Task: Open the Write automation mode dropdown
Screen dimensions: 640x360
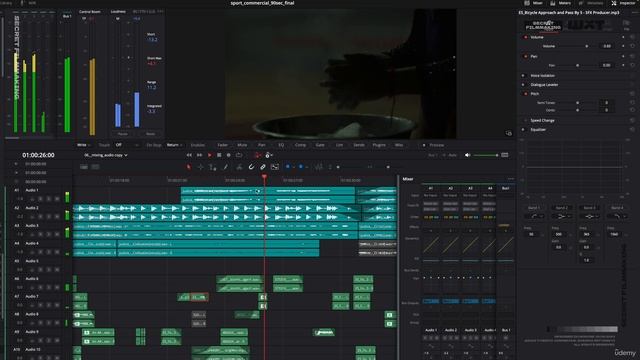Action: click(84, 145)
